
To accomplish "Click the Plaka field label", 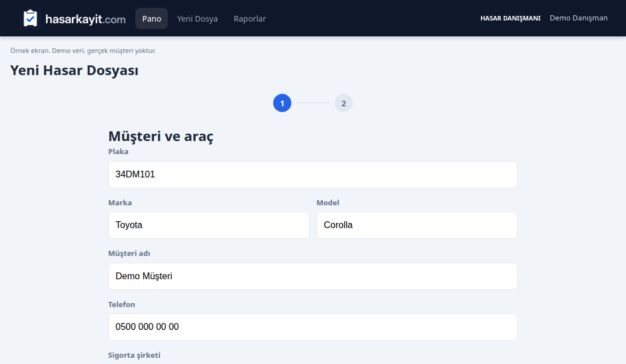I will (118, 152).
